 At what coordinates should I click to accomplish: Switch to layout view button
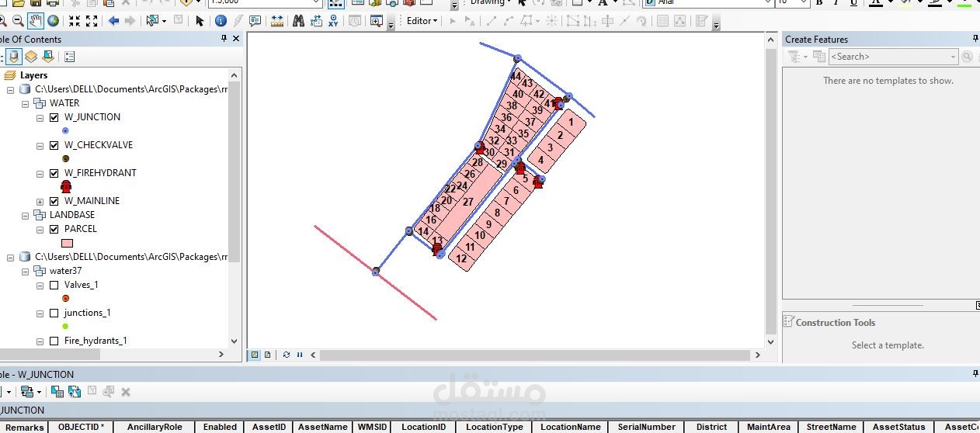coord(267,355)
